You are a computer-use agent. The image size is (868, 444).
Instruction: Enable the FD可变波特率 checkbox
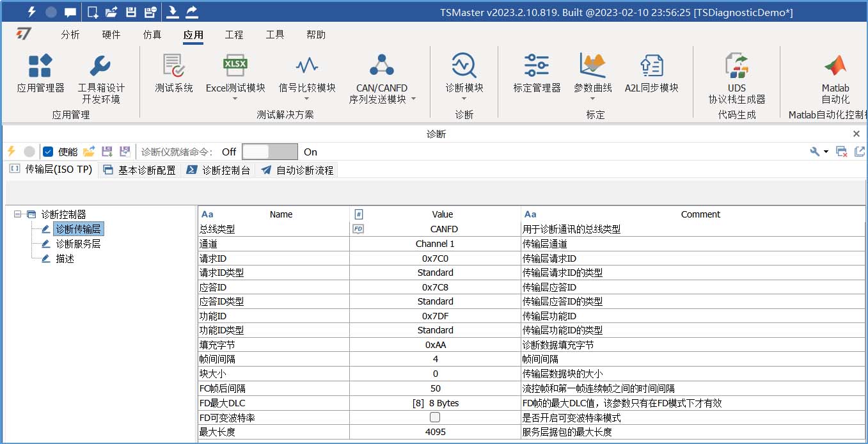tap(435, 417)
